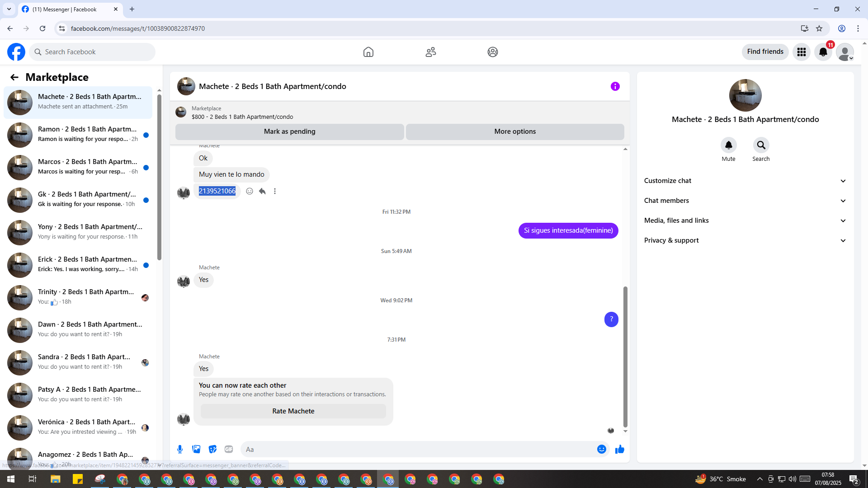Image resolution: width=868 pixels, height=488 pixels.
Task: Open the Verónica conversation
Action: coord(78,427)
